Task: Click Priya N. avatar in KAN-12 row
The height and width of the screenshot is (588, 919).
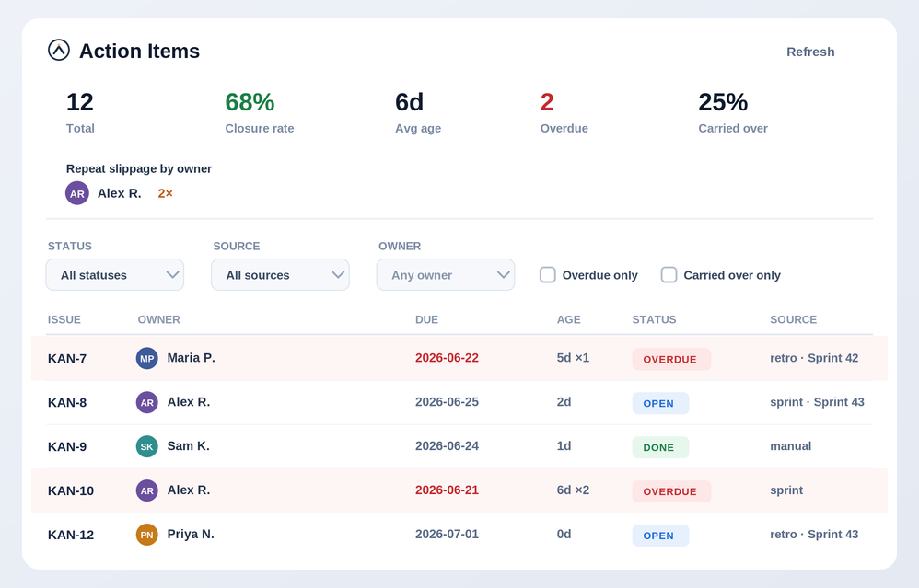Action: click(147, 535)
